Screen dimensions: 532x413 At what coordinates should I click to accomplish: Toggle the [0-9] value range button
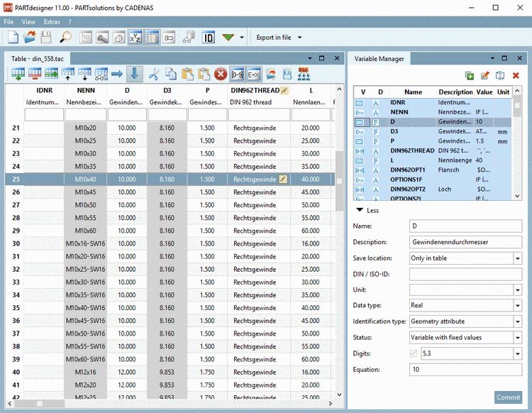238,74
